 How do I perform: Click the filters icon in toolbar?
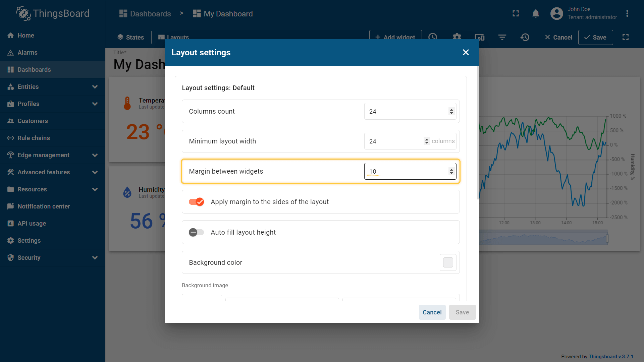tap(502, 37)
